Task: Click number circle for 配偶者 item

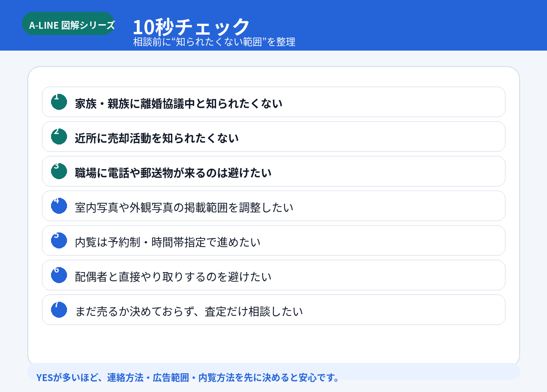Action: click(59, 275)
